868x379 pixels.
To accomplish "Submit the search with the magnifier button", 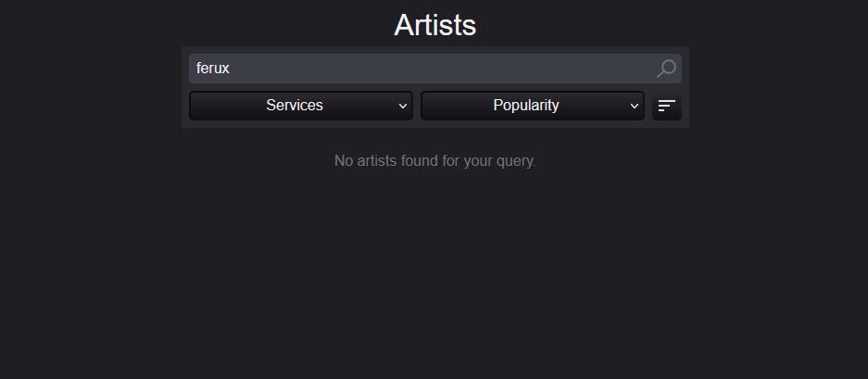I will (x=666, y=69).
